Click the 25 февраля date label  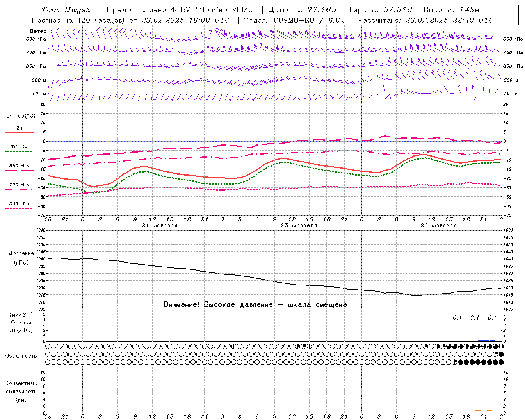[x=299, y=226]
